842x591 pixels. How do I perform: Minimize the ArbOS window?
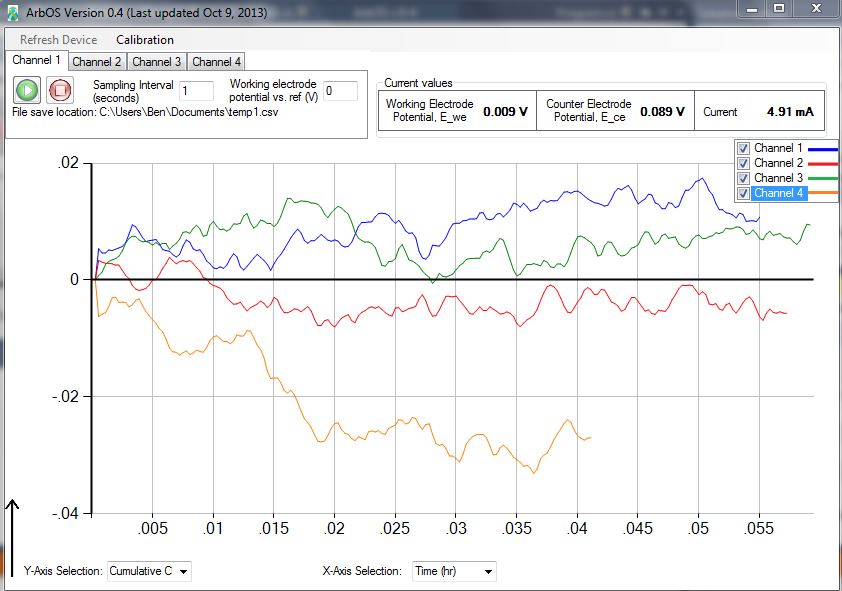[x=752, y=9]
